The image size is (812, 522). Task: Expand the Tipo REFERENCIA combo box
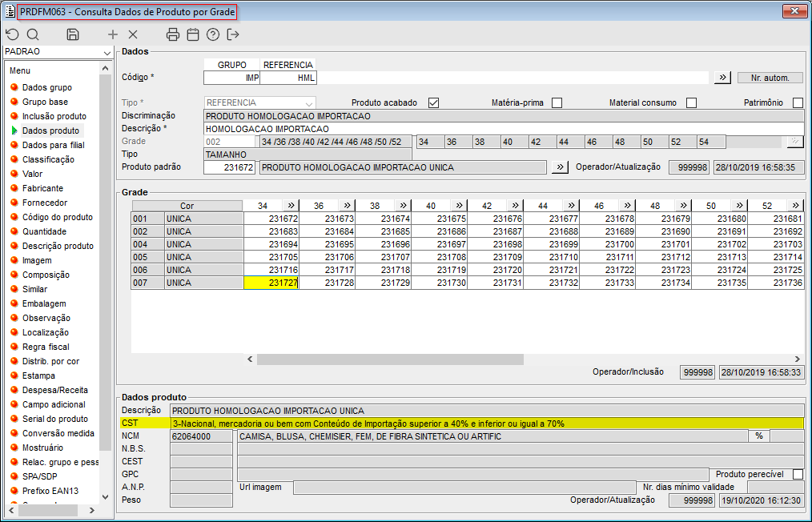tap(308, 102)
